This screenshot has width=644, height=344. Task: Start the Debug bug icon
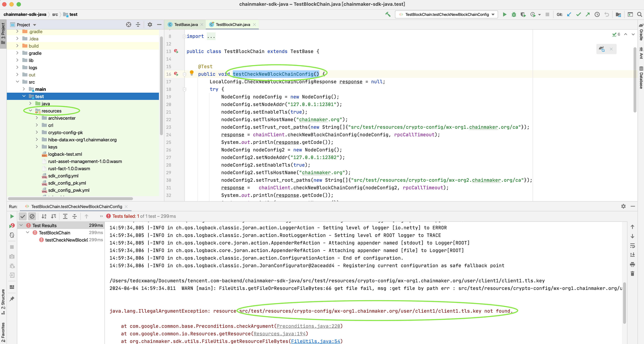(x=514, y=14)
